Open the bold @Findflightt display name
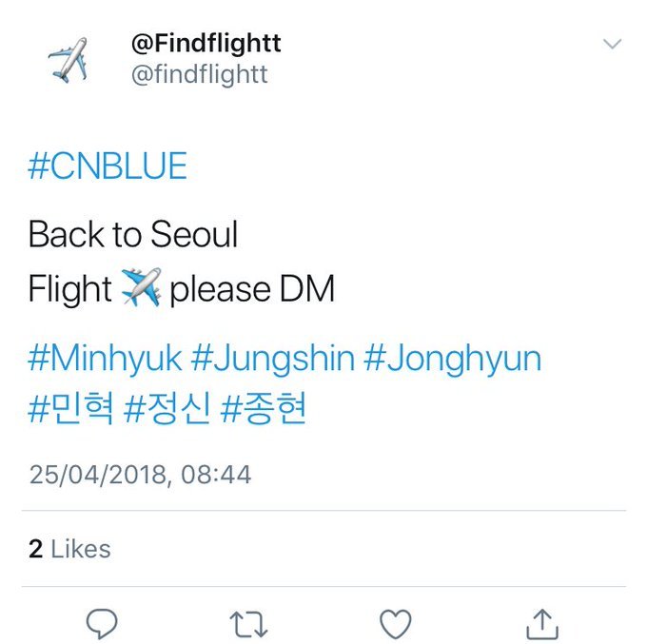The width and height of the screenshot is (647, 644). pyautogui.click(x=206, y=44)
